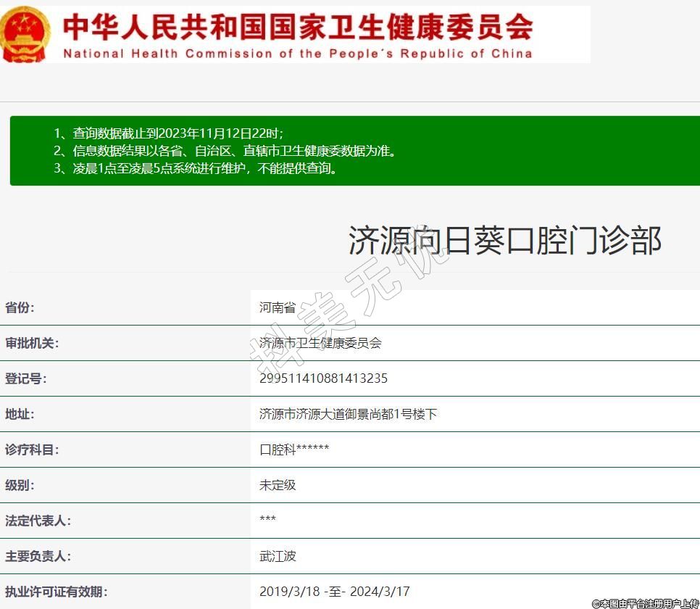Click the registration number 299511410881413235

pos(323,378)
